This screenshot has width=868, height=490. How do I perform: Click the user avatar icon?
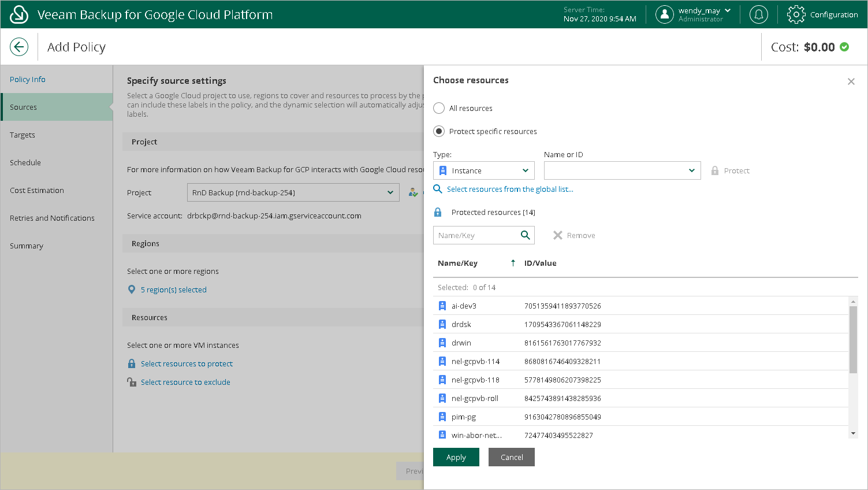(x=665, y=14)
